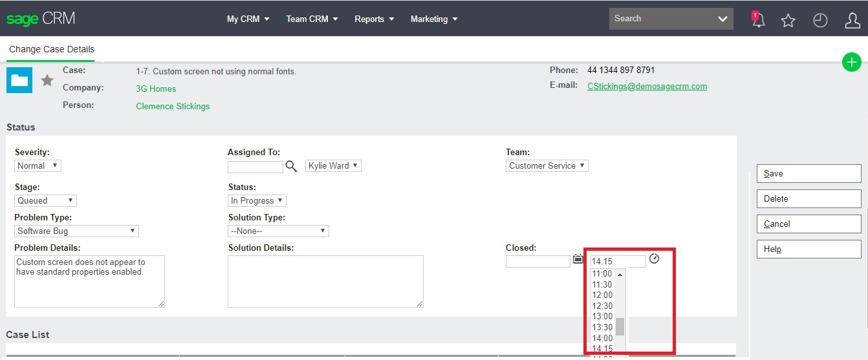Image resolution: width=868 pixels, height=360 pixels.
Task: Click the Closed time field showing 14.15
Action: [x=618, y=262]
